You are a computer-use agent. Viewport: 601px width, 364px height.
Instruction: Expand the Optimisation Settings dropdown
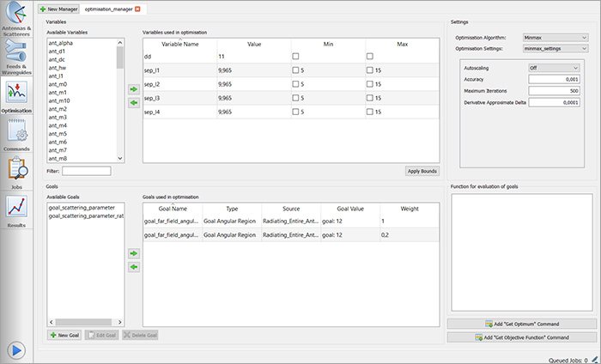(x=555, y=49)
